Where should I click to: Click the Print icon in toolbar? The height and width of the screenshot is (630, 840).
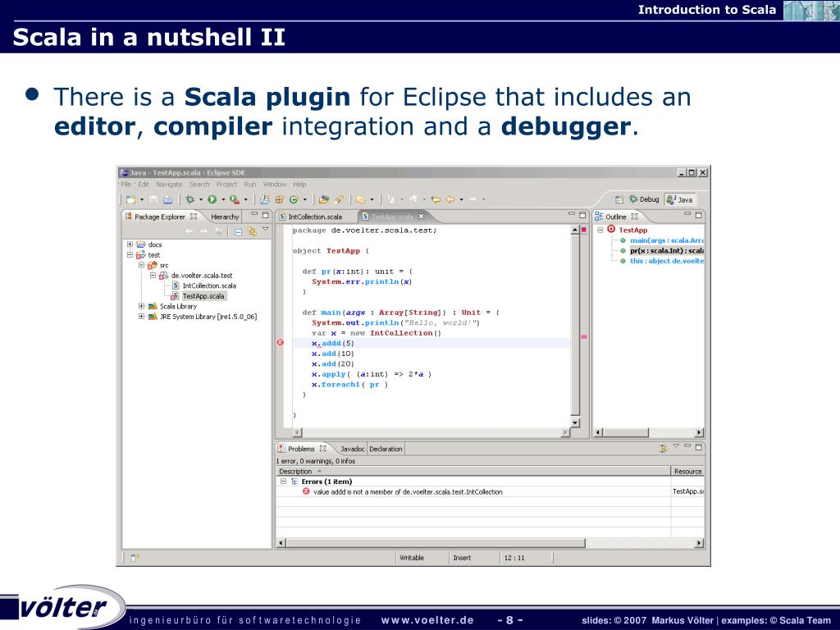click(x=168, y=199)
